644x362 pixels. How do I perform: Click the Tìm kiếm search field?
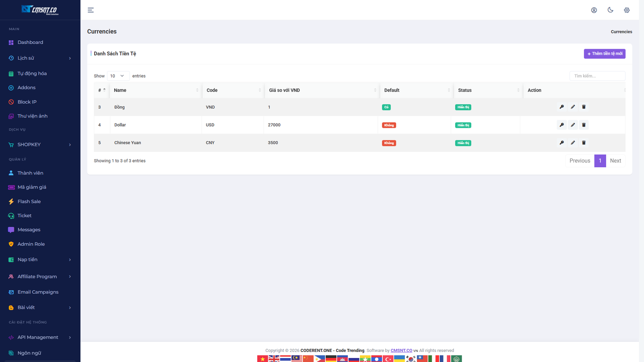tap(597, 76)
